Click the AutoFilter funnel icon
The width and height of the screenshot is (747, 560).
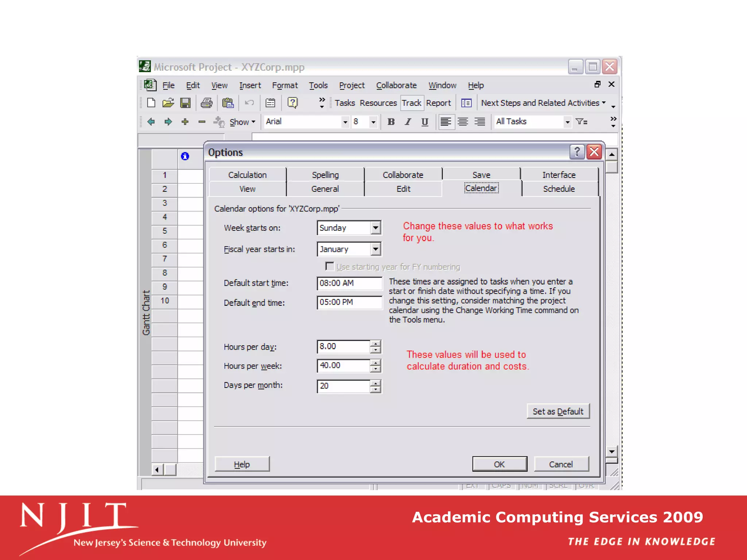tap(581, 122)
